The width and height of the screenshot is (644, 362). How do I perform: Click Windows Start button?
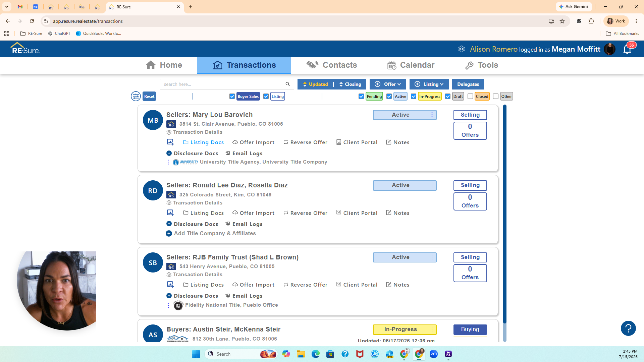196,354
